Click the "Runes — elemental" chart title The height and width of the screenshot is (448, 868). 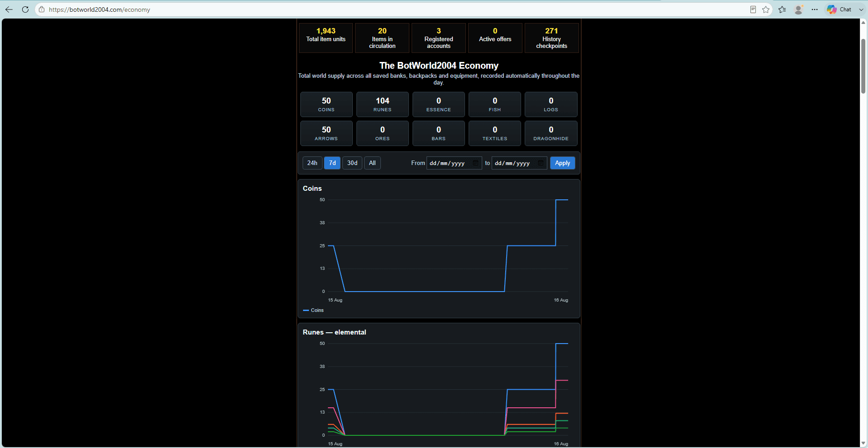334,332
